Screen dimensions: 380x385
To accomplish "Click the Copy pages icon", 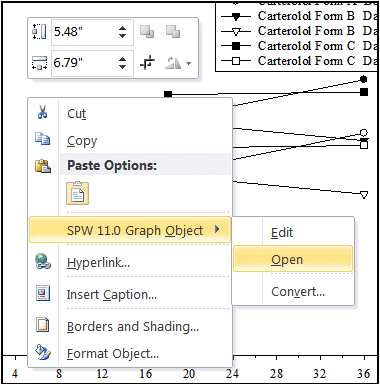I will click(x=43, y=139).
